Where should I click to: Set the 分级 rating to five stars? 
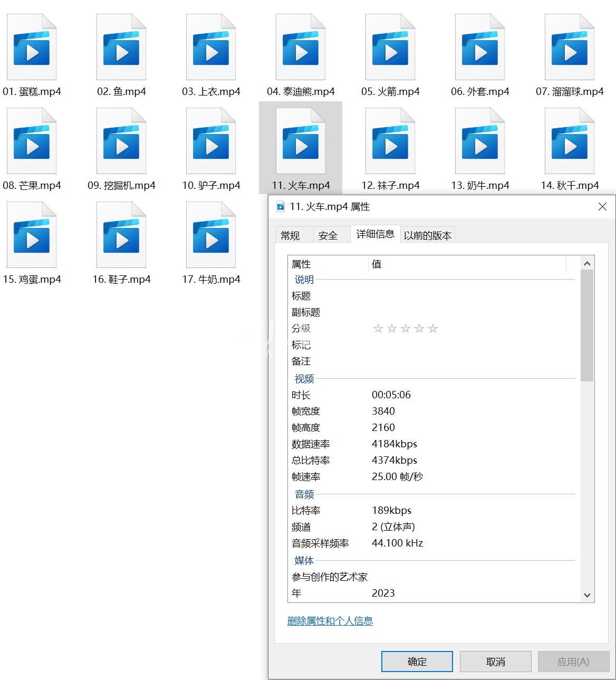click(433, 329)
